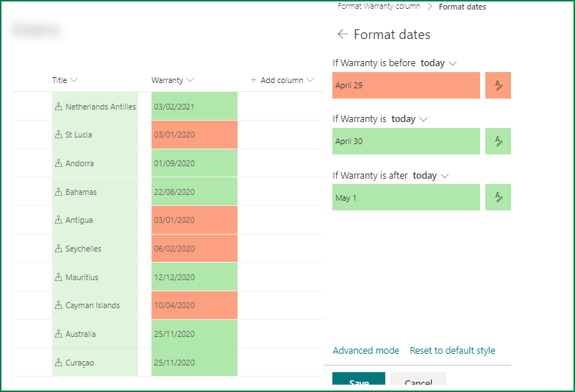
Task: Click the back arrow beside Format dates
Action: coord(342,35)
